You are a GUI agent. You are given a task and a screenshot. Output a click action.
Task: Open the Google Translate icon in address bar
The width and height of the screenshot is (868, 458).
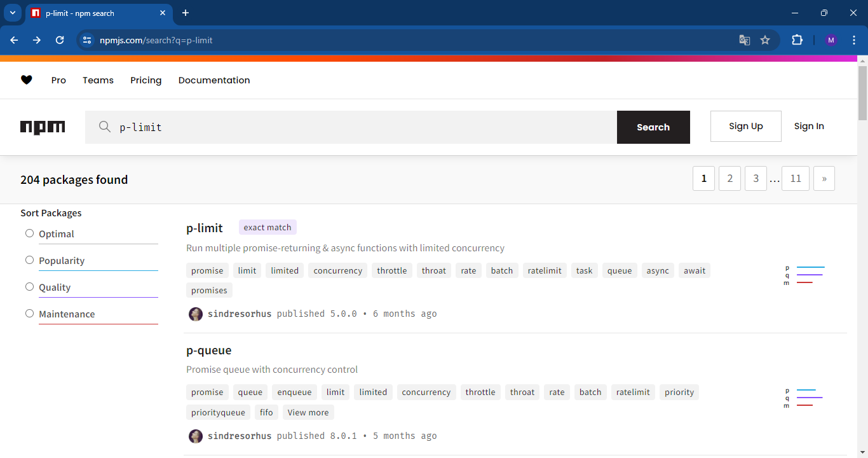744,39
